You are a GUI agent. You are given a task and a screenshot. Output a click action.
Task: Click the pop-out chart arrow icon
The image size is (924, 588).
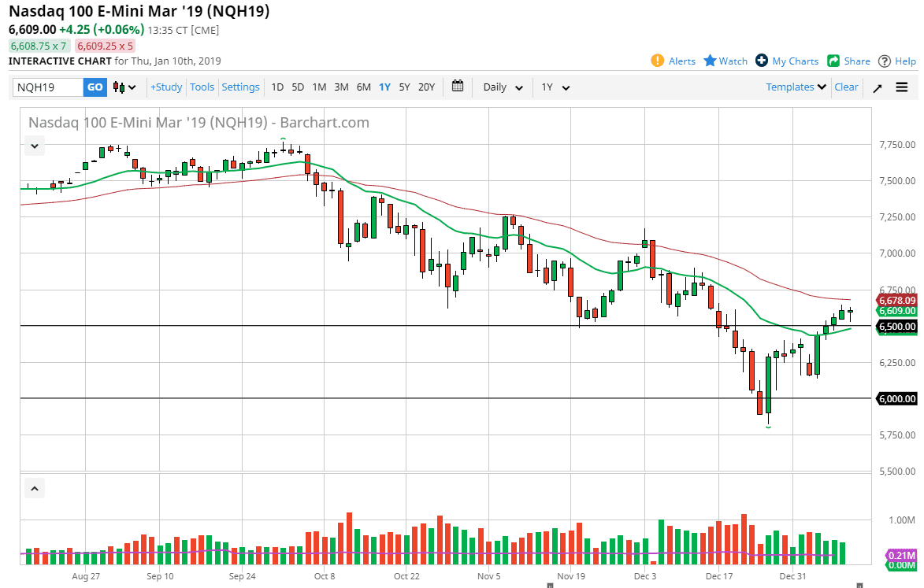click(x=877, y=87)
